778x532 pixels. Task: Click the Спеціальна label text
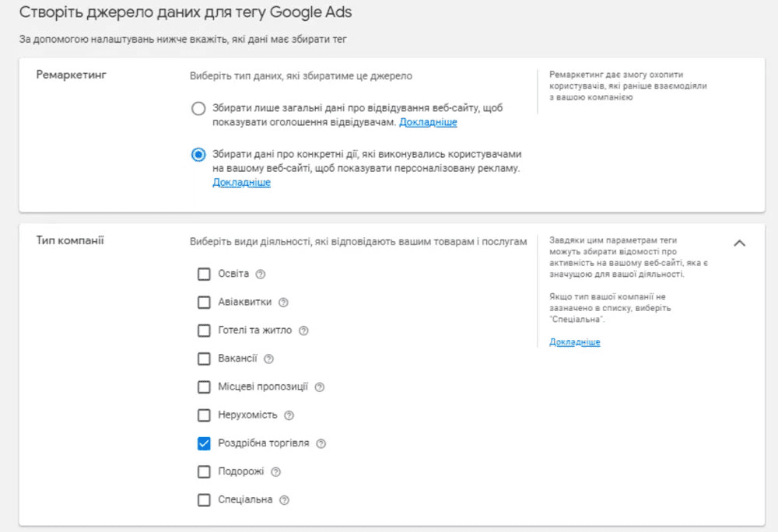pos(245,500)
